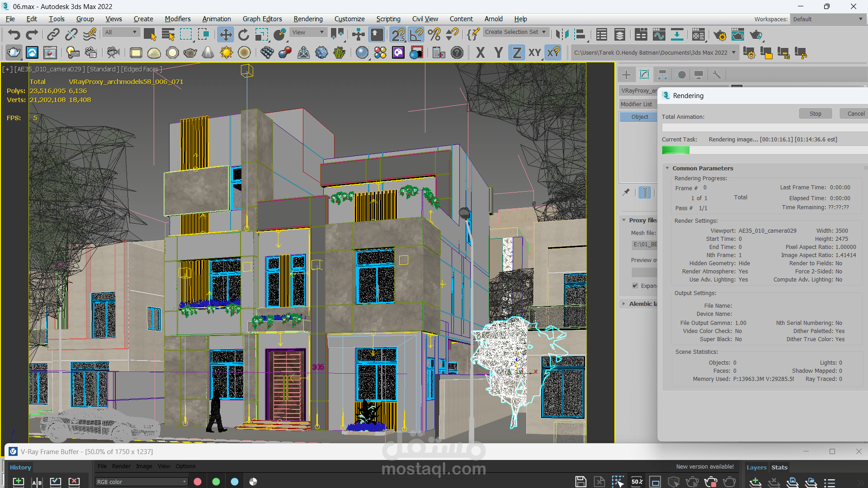
Task: Click the Create Selection Set field
Action: point(511,32)
